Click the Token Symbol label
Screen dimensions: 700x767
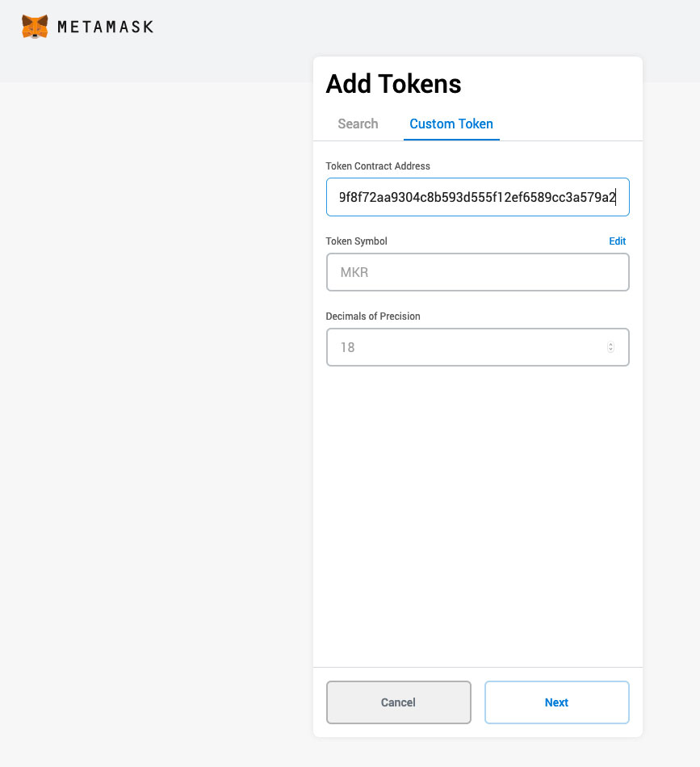click(x=355, y=241)
